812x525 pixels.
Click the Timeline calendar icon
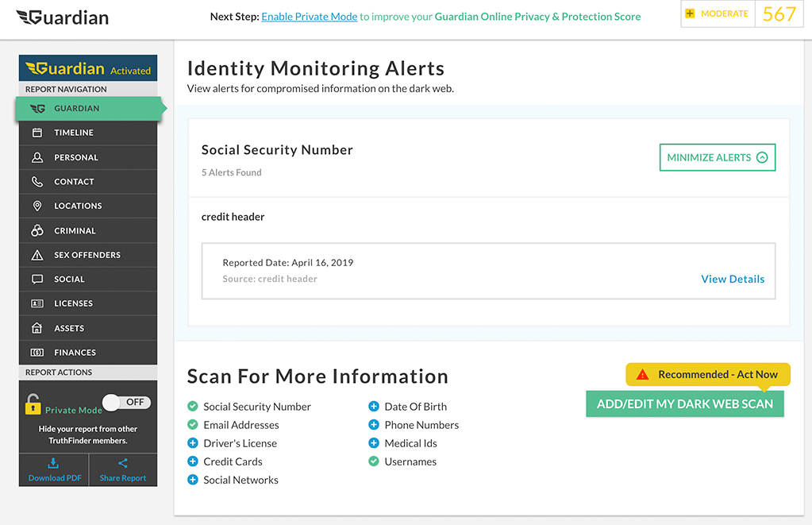pos(37,133)
